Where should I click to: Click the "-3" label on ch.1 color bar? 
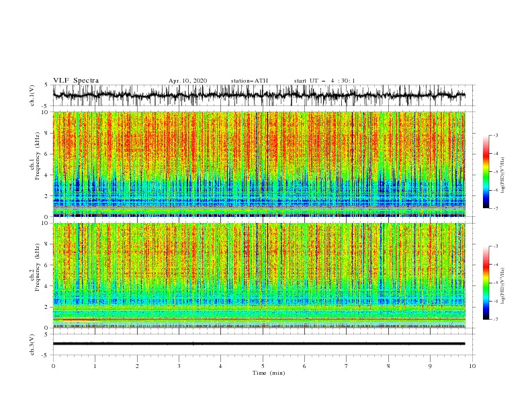click(x=496, y=135)
